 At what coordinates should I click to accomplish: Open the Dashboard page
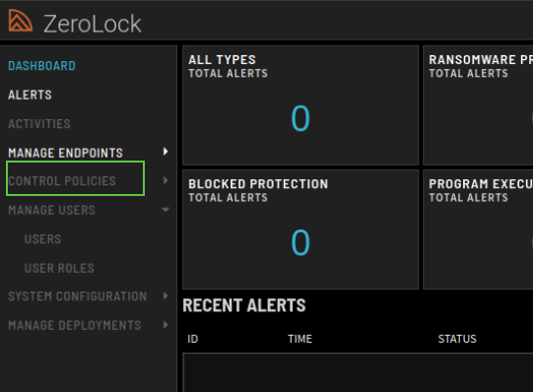pos(41,66)
